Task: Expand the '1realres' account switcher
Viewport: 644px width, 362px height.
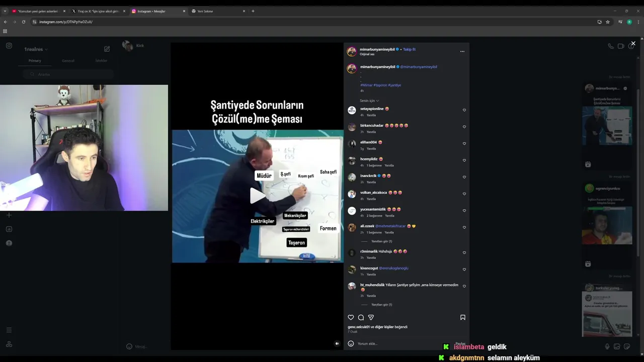Action: click(x=36, y=49)
